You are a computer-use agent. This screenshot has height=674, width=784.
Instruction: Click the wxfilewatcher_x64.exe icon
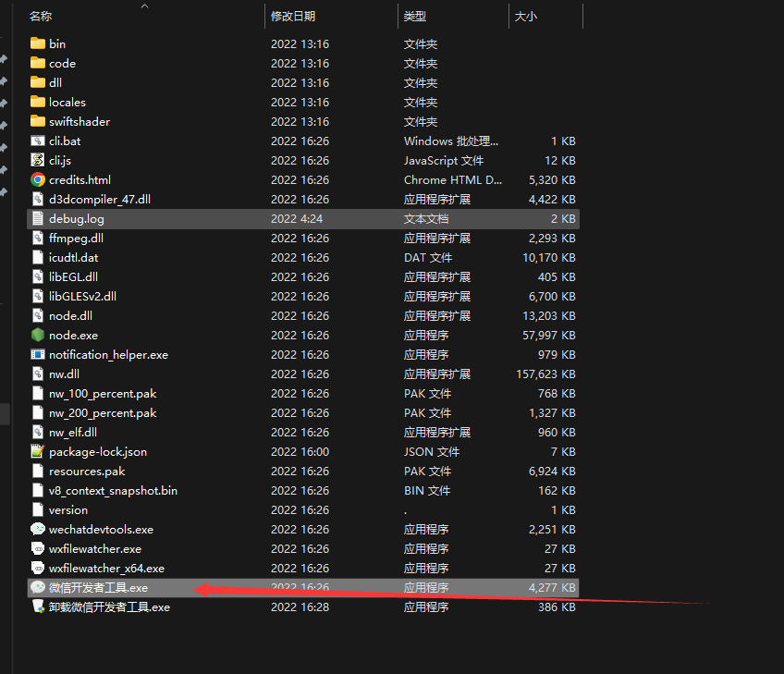(x=38, y=568)
